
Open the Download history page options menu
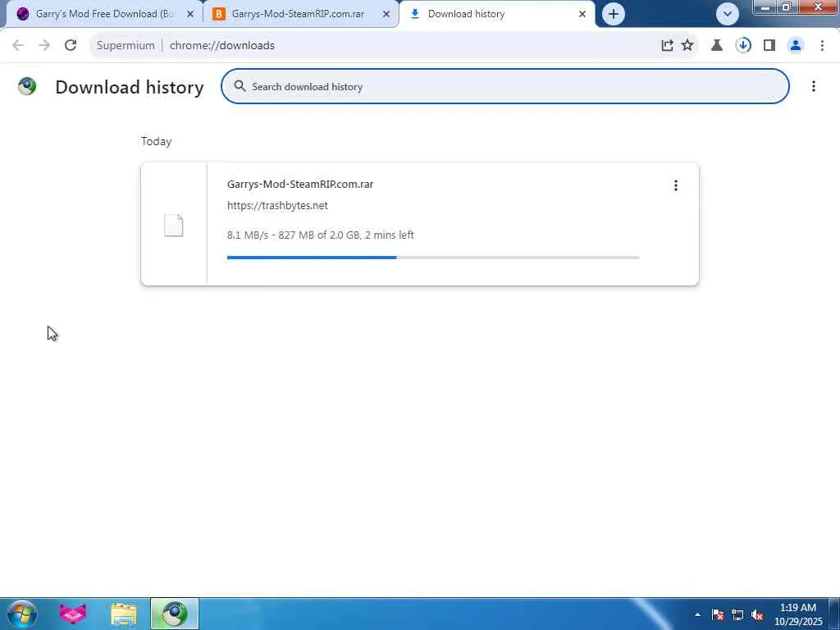[x=813, y=86]
